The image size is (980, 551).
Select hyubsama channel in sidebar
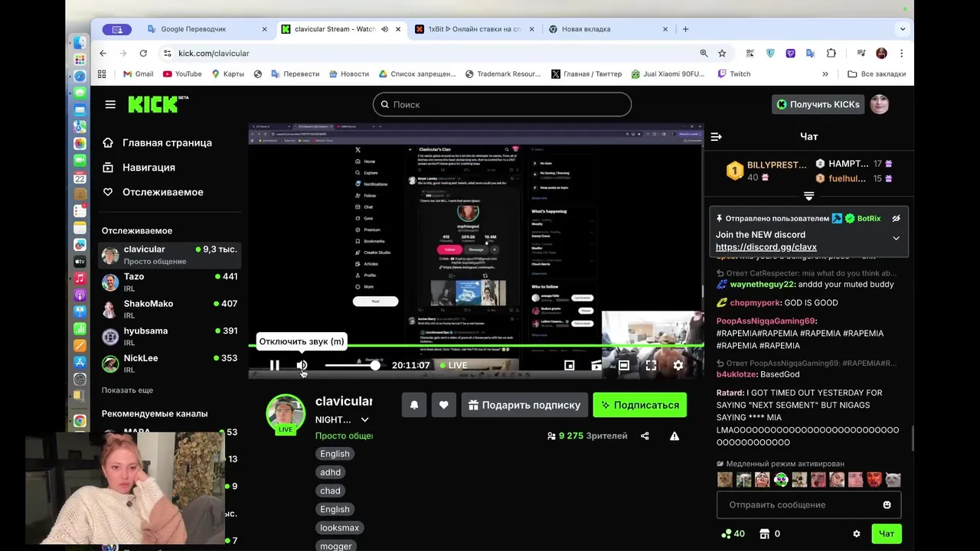coord(169,337)
